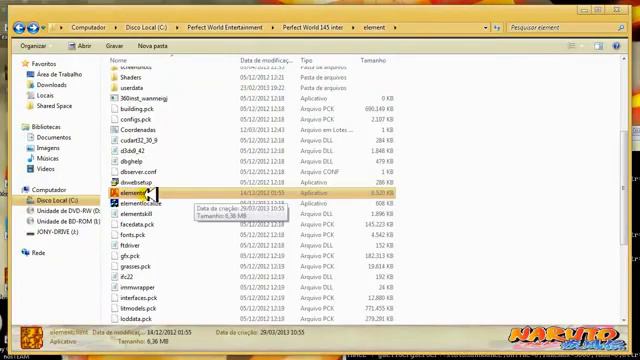Select the Coordenadas batch file icon
The width and height of the screenshot is (640, 360).
coord(114,130)
